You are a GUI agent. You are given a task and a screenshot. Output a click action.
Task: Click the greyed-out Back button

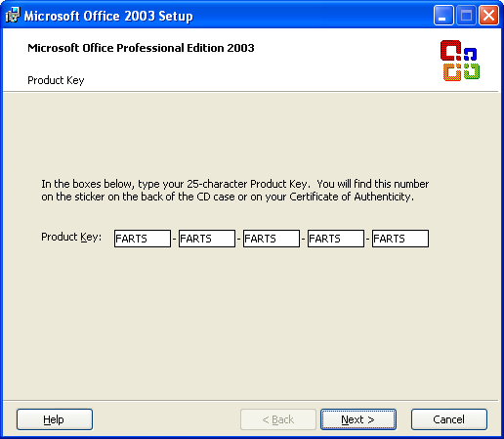tap(278, 419)
